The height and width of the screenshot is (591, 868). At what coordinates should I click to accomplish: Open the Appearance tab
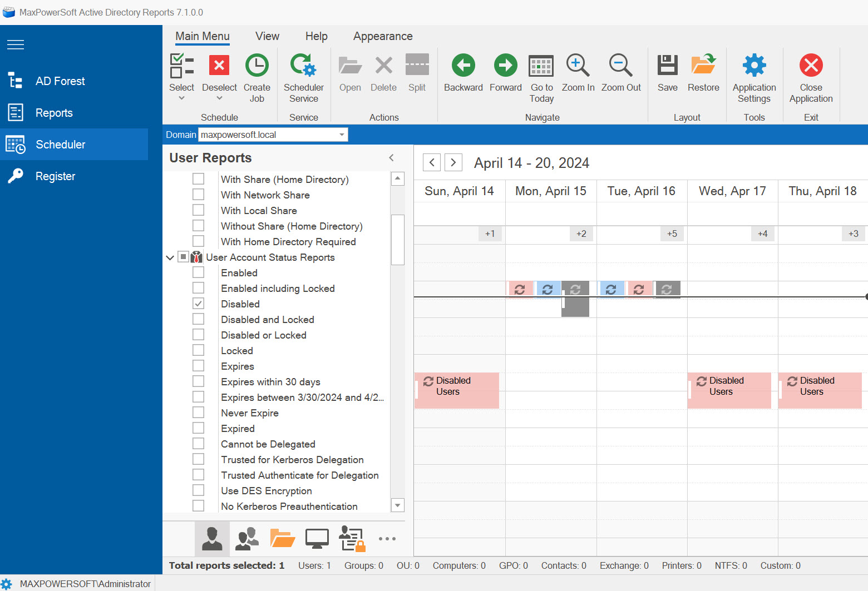(x=383, y=36)
